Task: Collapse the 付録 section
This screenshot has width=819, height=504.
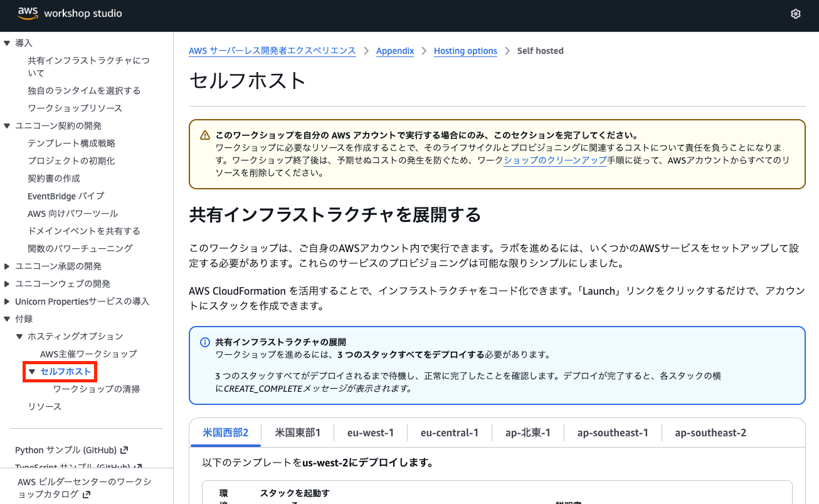Action: tap(7, 318)
